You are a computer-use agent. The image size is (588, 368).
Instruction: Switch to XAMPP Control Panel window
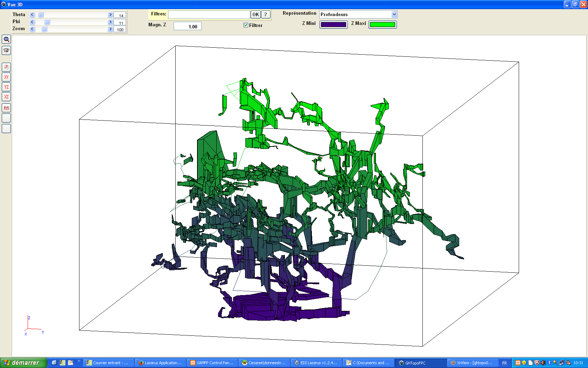point(213,363)
